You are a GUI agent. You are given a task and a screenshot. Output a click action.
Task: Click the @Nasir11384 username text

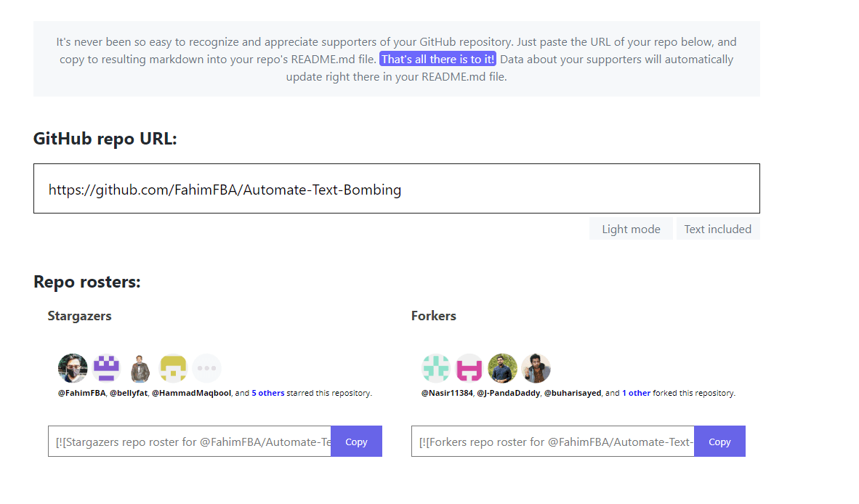pyautogui.click(x=447, y=394)
